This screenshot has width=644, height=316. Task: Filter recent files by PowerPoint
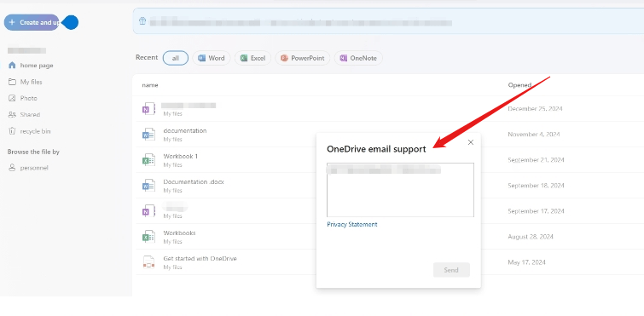tap(303, 58)
